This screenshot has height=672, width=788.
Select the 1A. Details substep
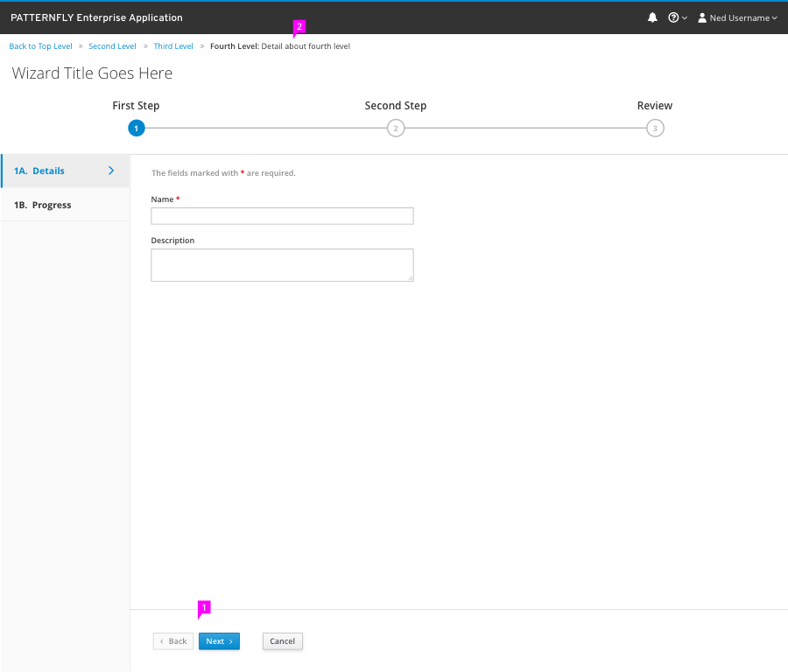(66, 171)
